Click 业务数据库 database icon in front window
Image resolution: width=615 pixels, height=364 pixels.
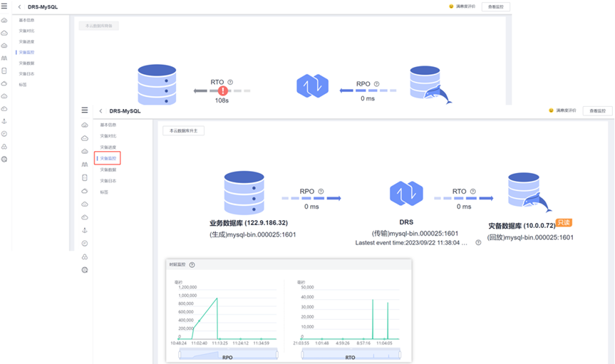(x=244, y=192)
